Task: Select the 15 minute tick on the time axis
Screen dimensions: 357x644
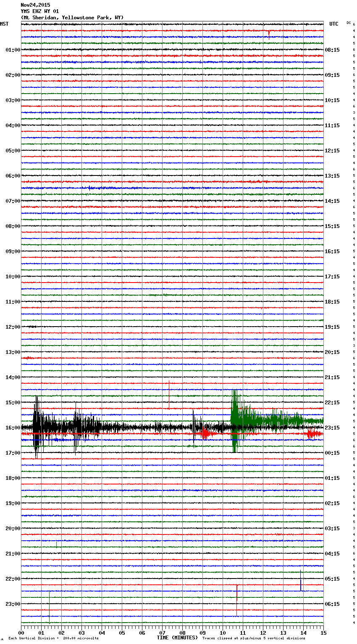Action: point(323,633)
